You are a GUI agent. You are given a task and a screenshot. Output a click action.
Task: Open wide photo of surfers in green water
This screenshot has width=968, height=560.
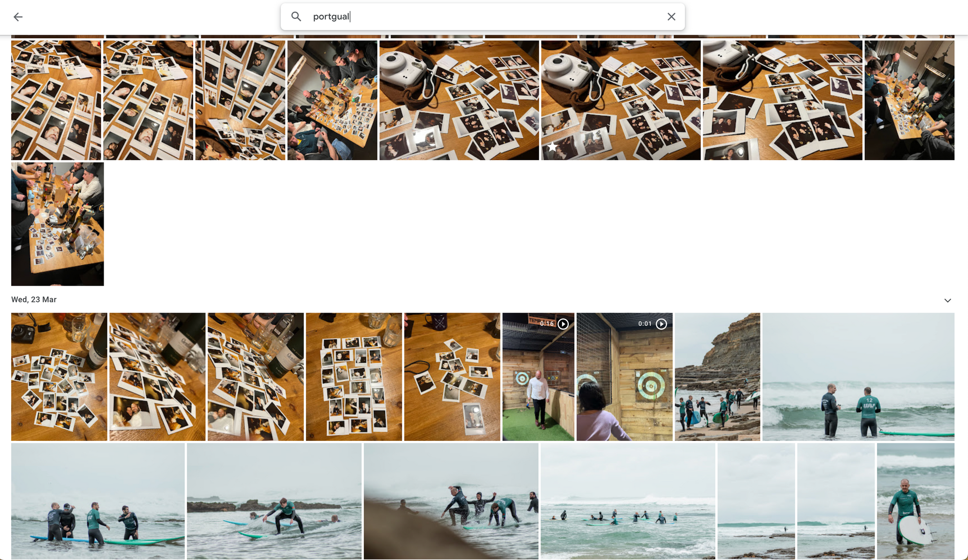tap(627, 501)
